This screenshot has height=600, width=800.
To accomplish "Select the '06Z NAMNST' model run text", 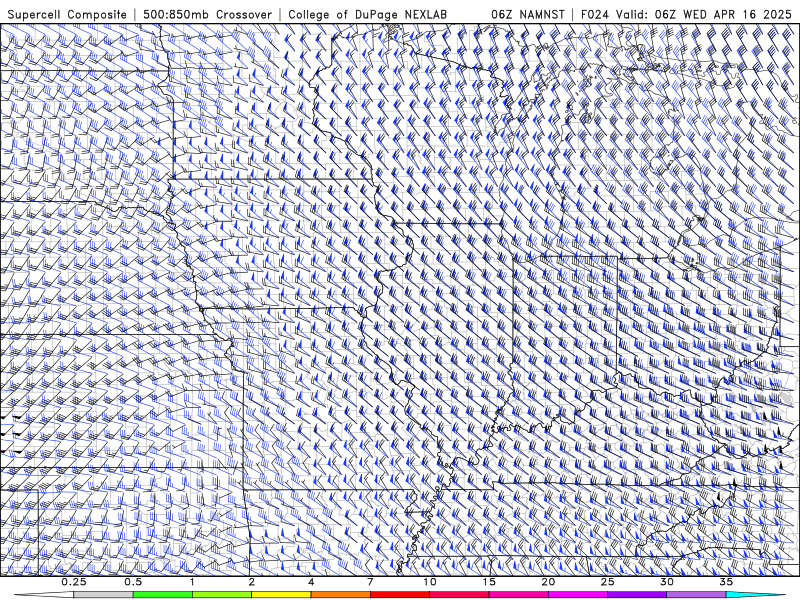I will click(x=528, y=14).
